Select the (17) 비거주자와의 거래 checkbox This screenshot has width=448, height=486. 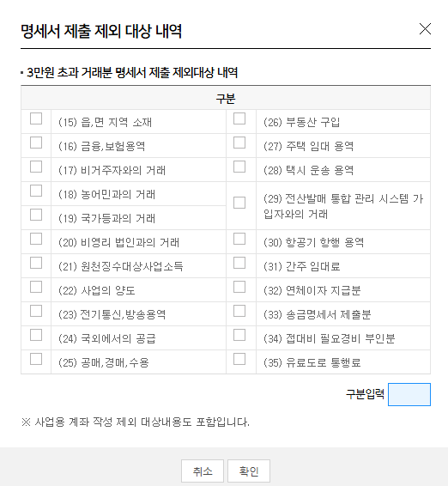coord(36,167)
